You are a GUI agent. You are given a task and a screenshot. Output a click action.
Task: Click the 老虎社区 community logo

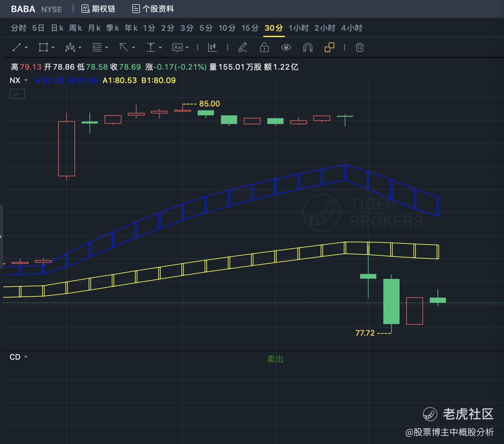coord(458,414)
